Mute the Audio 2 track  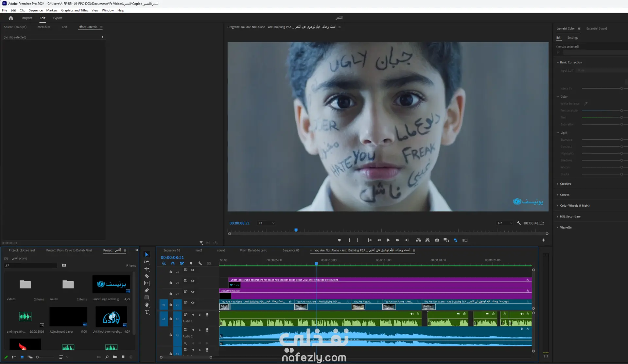pyautogui.click(x=193, y=330)
